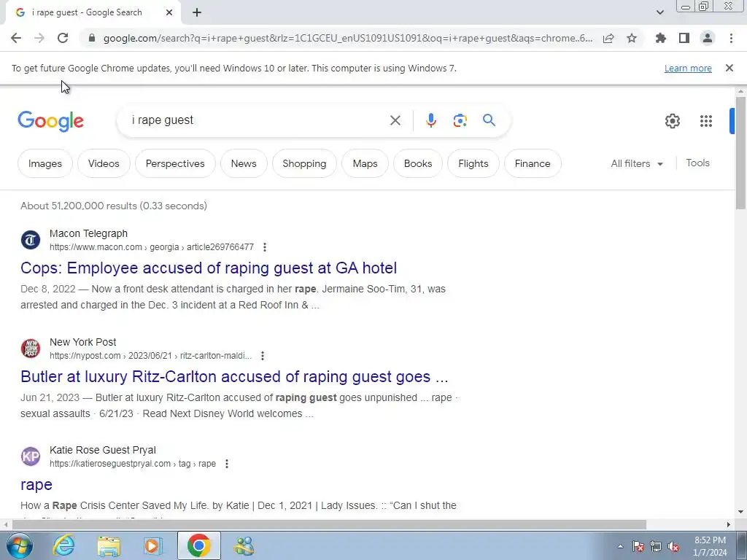
Task: Clear the search box text
Action: [x=395, y=120]
